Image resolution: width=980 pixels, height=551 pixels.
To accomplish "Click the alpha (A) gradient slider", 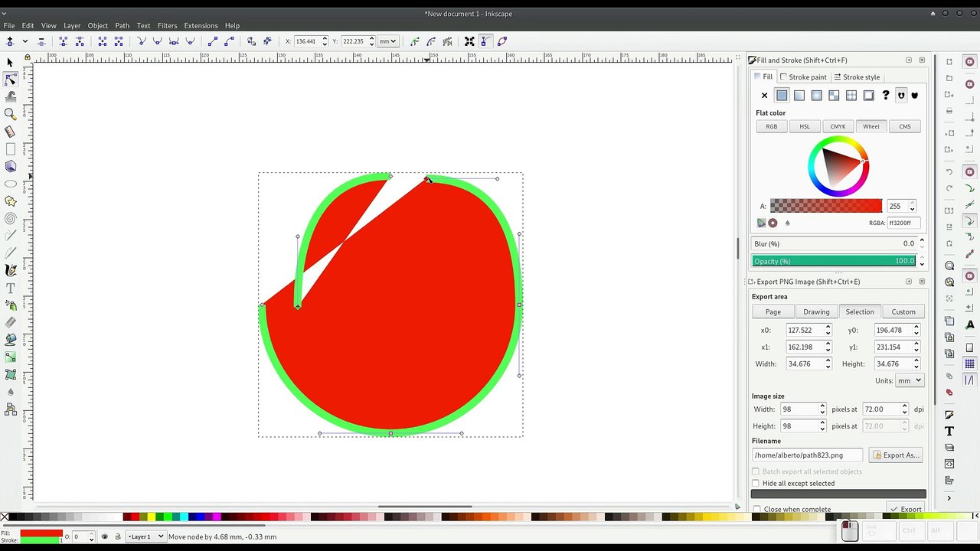I will [x=826, y=206].
